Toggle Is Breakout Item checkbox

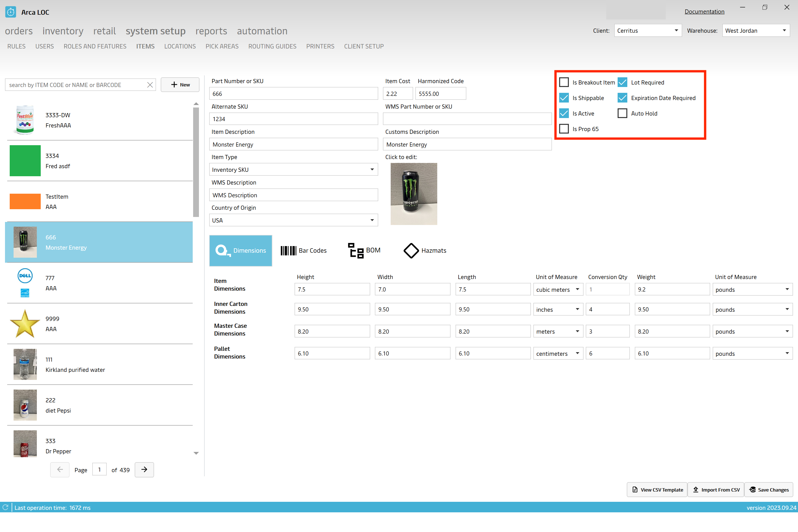(564, 83)
